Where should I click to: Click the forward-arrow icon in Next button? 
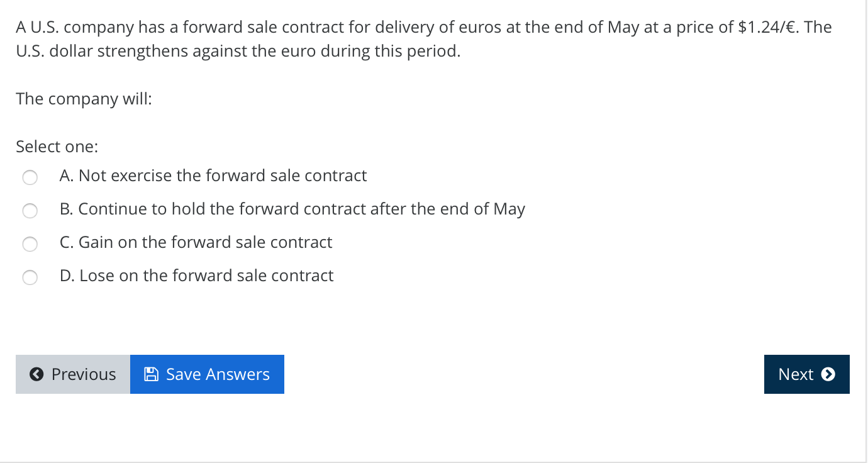click(828, 374)
